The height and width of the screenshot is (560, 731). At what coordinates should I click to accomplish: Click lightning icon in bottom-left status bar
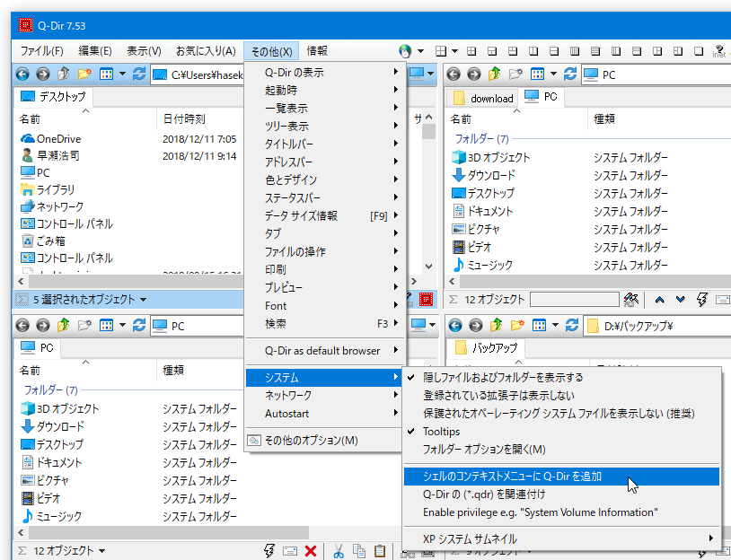[269, 551]
